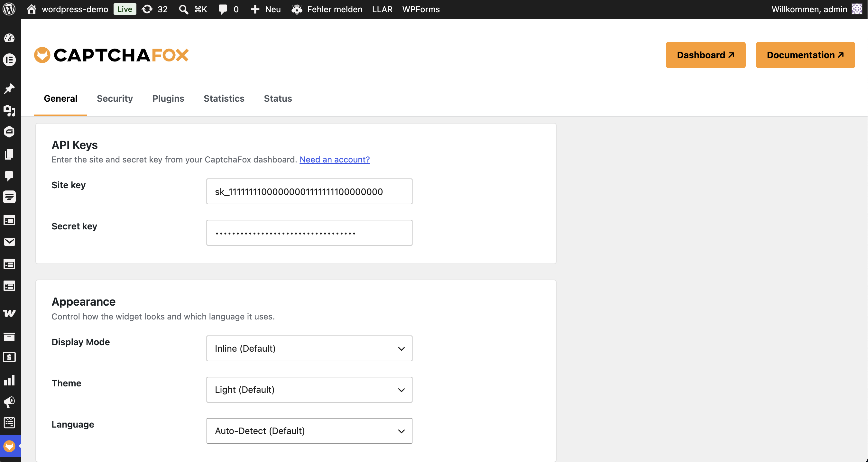868x462 pixels.
Task: Open Posts pin icon in sidebar
Action: [x=9, y=88]
